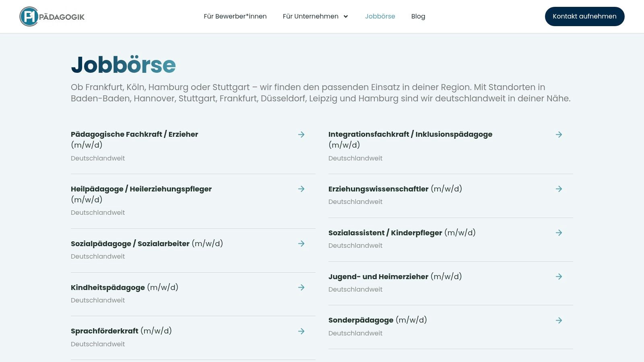The height and width of the screenshot is (362, 644).
Task: Click arrow next to Erziehungswissenschaftler
Action: 559,189
